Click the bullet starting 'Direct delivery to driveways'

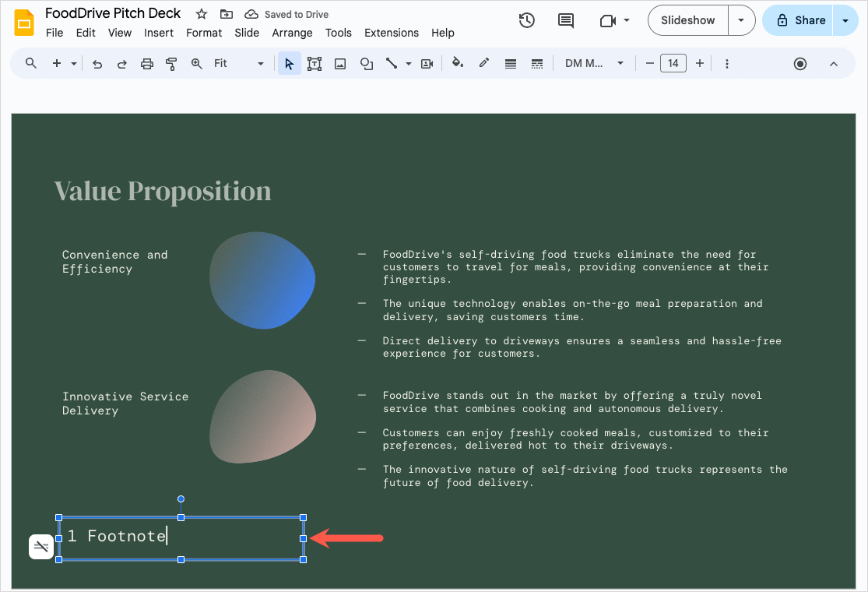point(582,347)
